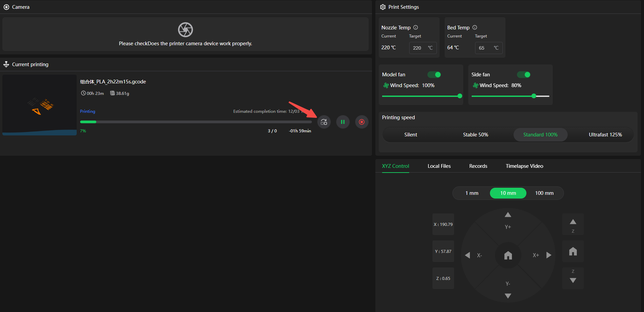Jog X- direction arrow

468,255
